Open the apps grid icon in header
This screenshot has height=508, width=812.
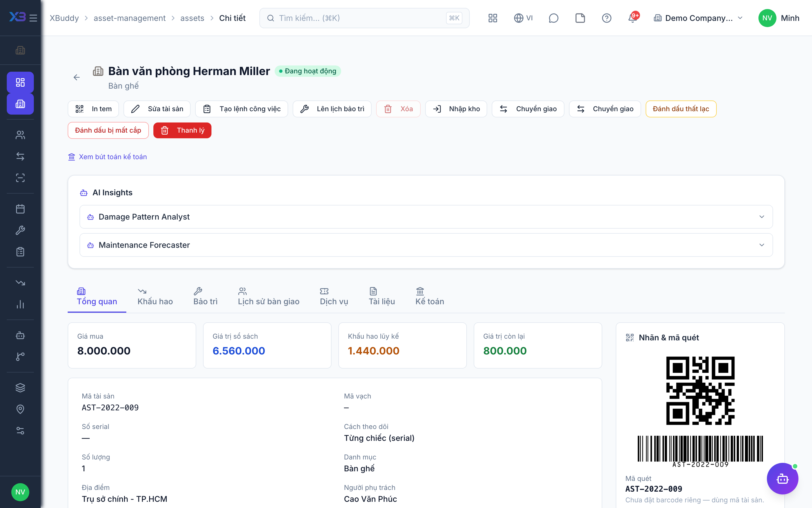pyautogui.click(x=493, y=18)
